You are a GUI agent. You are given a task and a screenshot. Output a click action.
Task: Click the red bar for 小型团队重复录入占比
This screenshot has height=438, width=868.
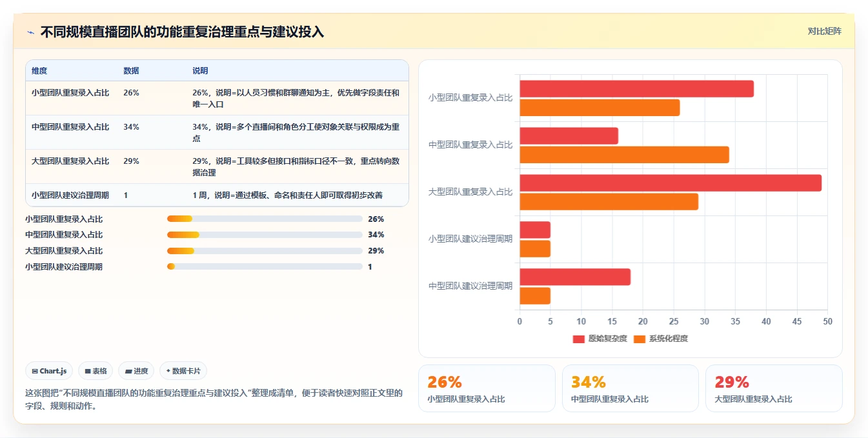coord(636,89)
